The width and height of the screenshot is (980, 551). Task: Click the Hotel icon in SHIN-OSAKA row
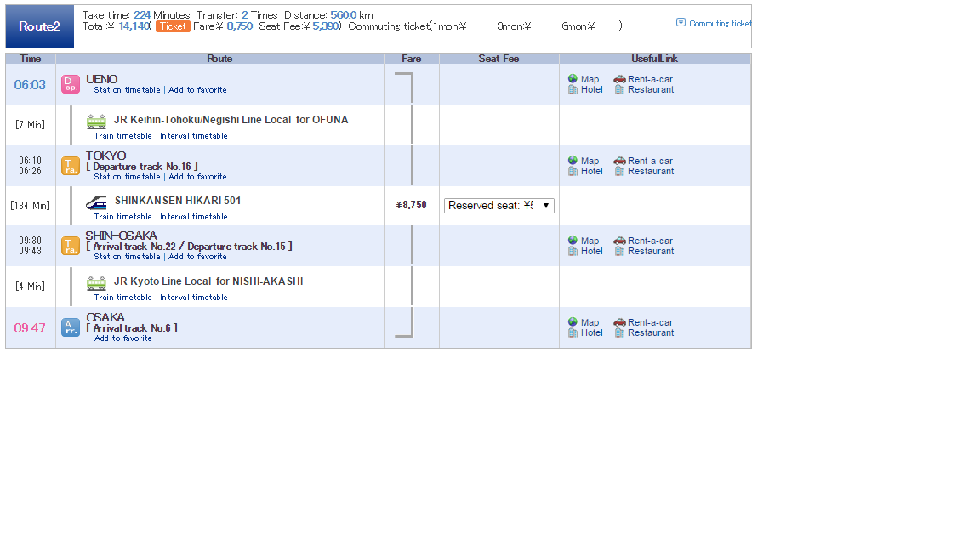click(x=573, y=251)
